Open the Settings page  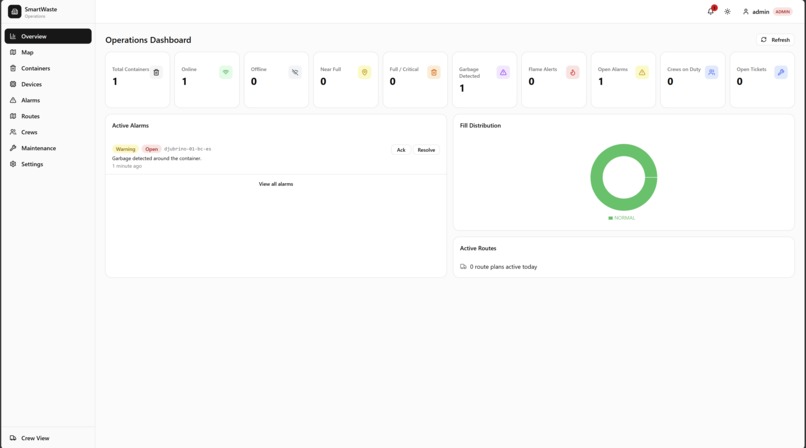tap(48, 163)
